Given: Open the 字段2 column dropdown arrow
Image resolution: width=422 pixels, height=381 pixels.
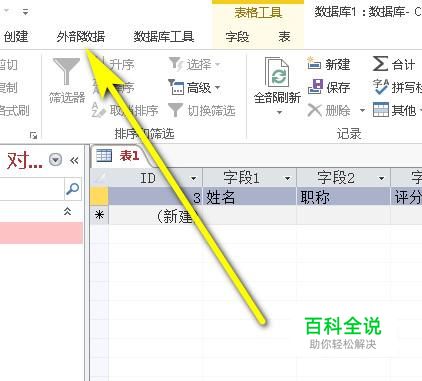Looking at the screenshot, I should point(381,179).
